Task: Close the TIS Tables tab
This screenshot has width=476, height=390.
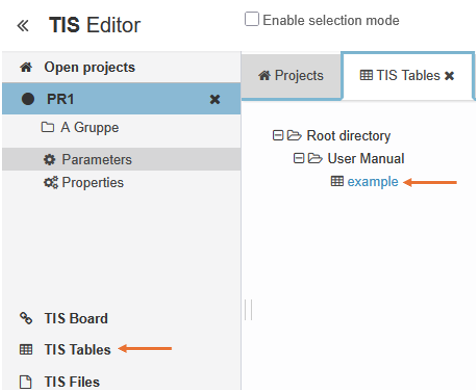Action: 449,76
